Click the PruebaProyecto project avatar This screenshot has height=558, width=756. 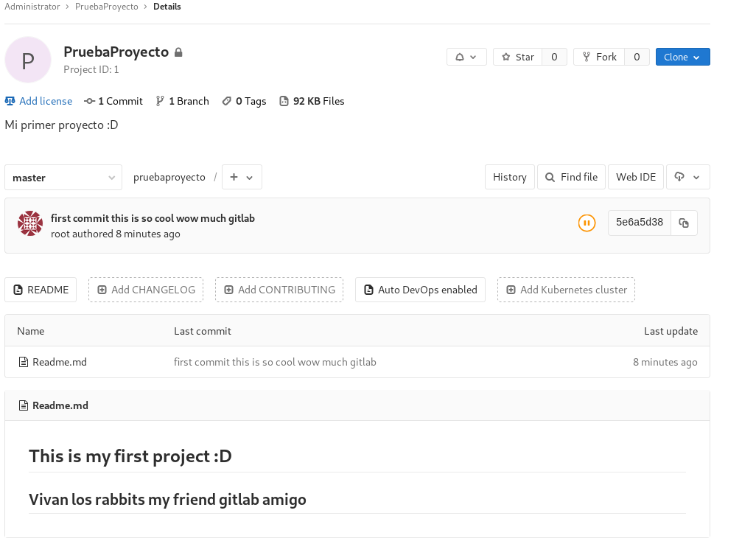(x=28, y=60)
